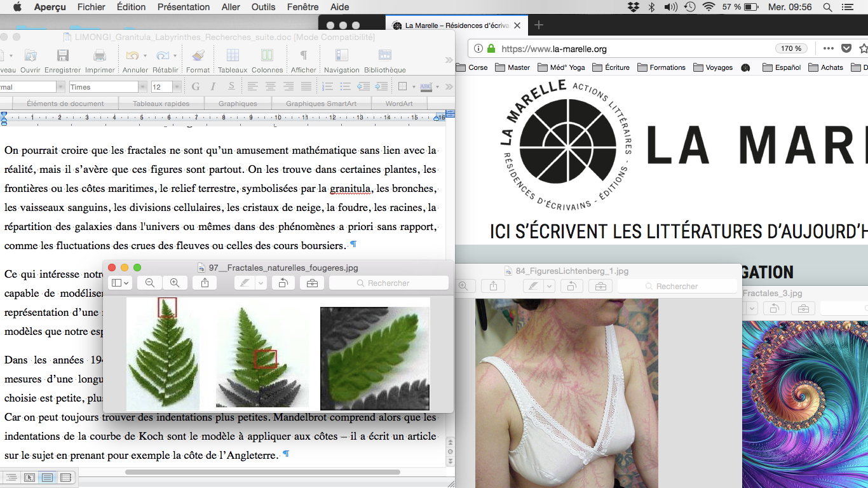Toggle bold (G) formatting in Word

196,87
